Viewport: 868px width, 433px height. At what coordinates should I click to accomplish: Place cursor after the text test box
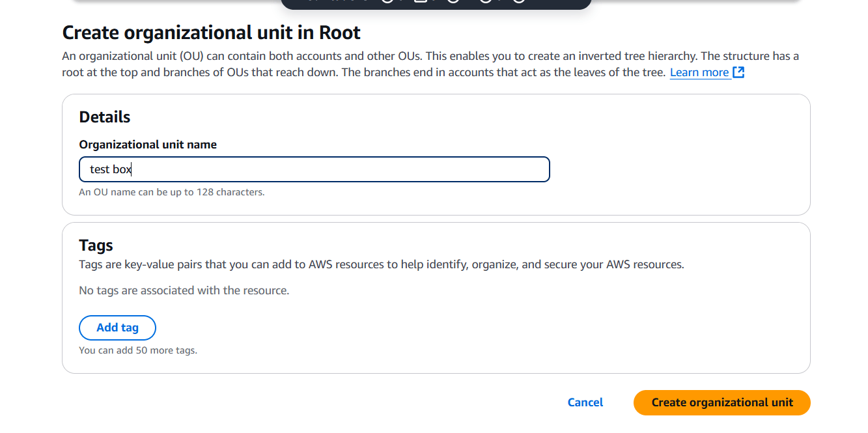[x=133, y=169]
